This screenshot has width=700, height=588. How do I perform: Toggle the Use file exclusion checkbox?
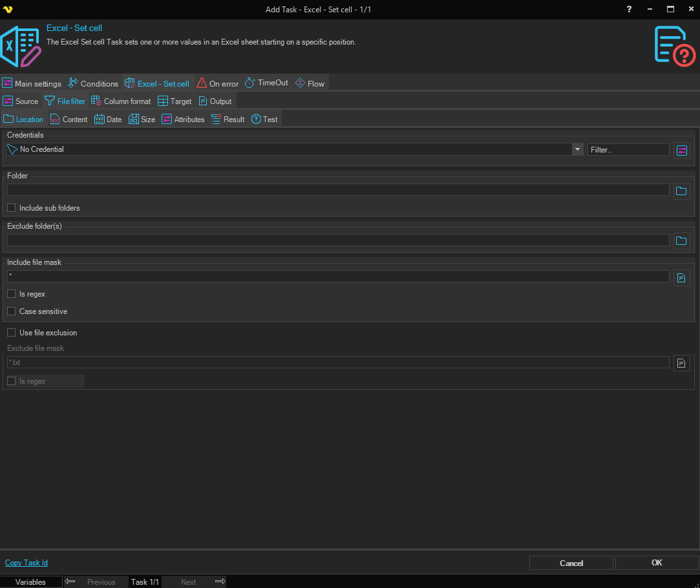pos(11,333)
